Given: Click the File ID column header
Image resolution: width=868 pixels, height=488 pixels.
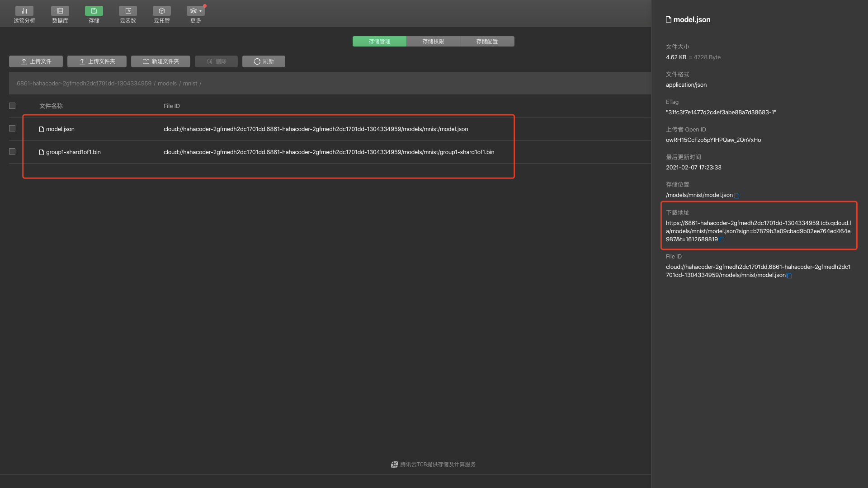Looking at the screenshot, I should tap(172, 106).
